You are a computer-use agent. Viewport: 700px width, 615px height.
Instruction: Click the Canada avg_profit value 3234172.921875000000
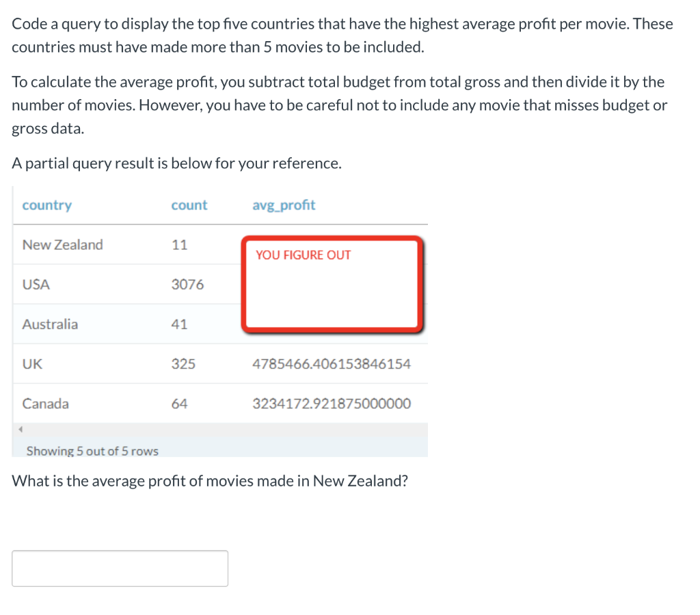(332, 404)
